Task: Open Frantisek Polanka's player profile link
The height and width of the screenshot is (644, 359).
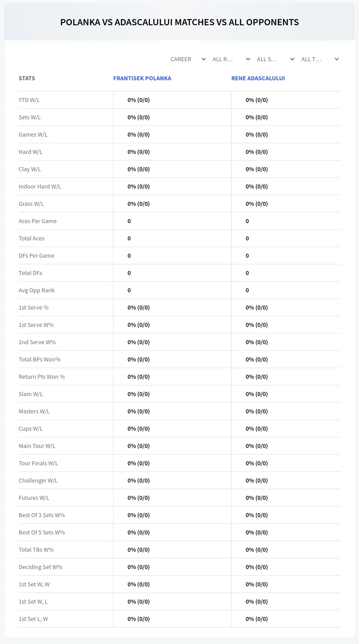Action: pyautogui.click(x=142, y=78)
